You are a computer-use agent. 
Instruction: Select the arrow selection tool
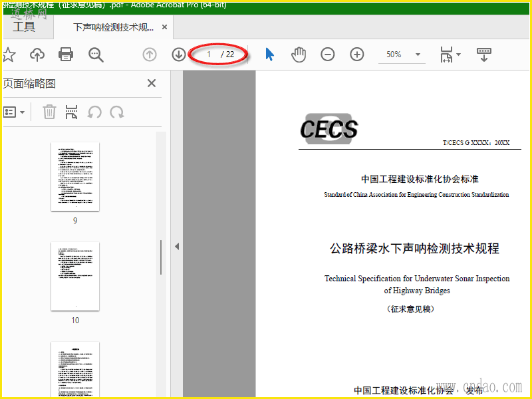pyautogui.click(x=270, y=55)
